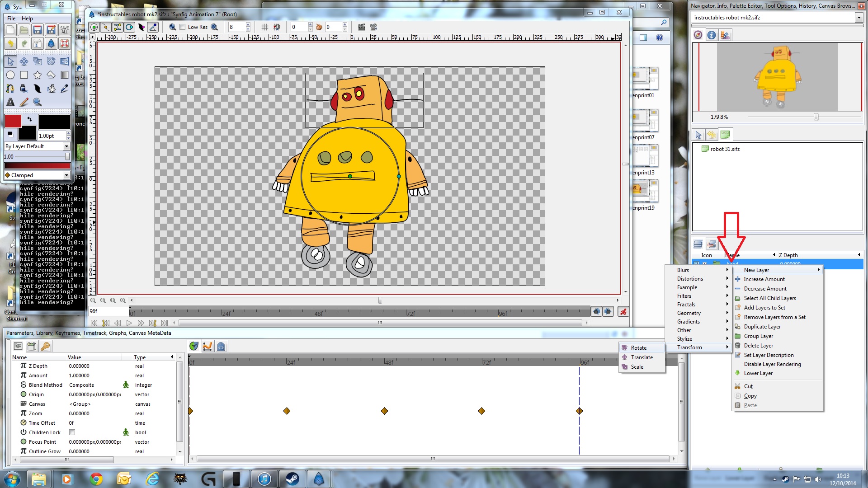The image size is (868, 488).
Task: Open the File menu in toolbox
Action: [11, 19]
